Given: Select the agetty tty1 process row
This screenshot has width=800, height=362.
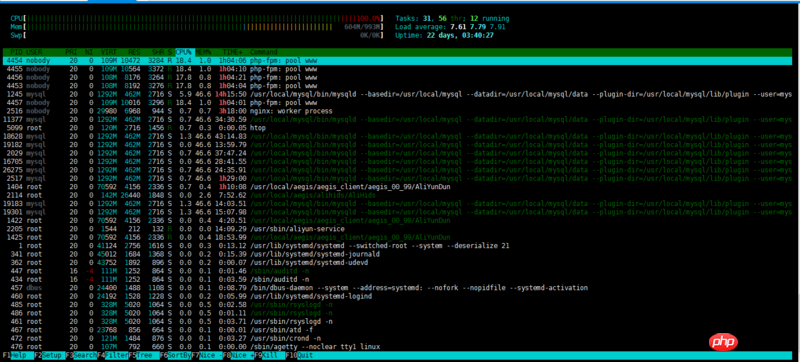Looking at the screenshot, I should [x=398, y=347].
